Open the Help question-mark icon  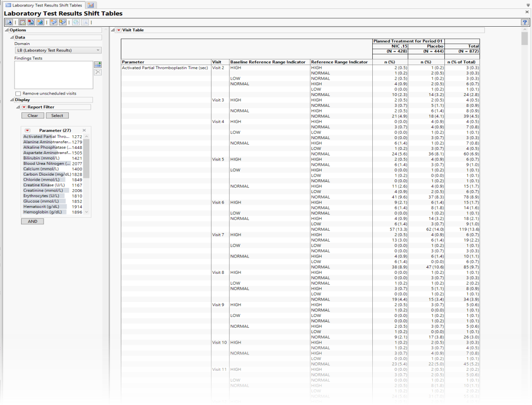click(525, 22)
